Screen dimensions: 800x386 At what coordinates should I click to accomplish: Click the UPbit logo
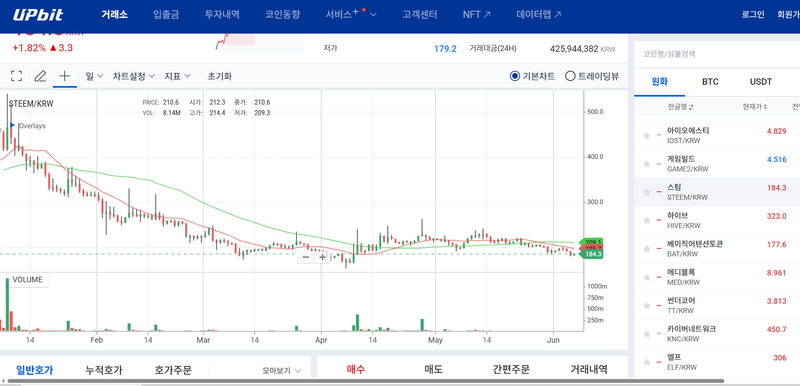[38, 15]
